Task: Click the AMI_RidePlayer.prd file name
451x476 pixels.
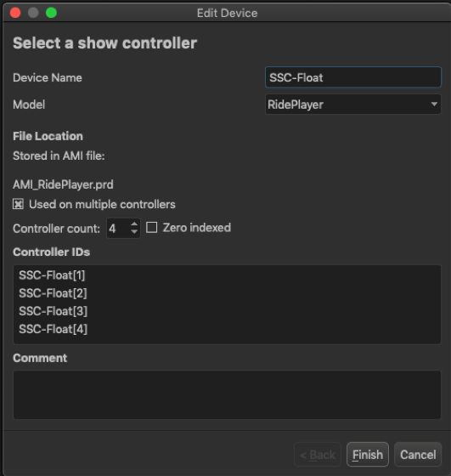Action: (x=63, y=184)
